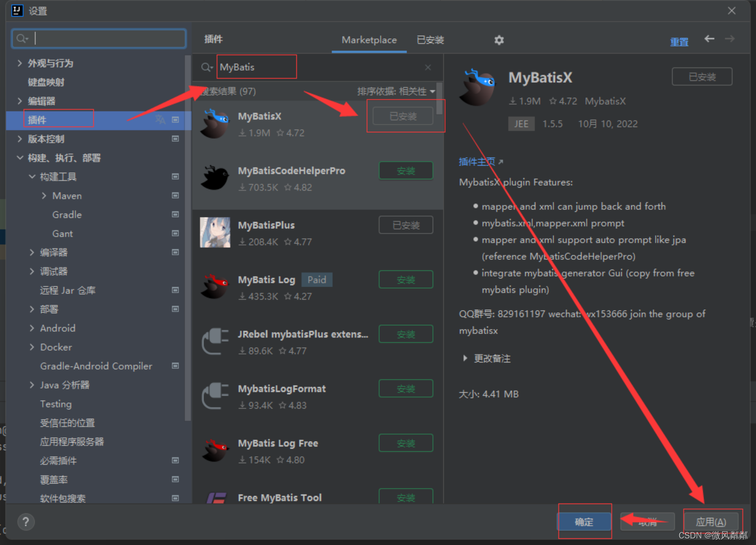
Task: Click 重置 to reset changes
Action: tap(679, 42)
